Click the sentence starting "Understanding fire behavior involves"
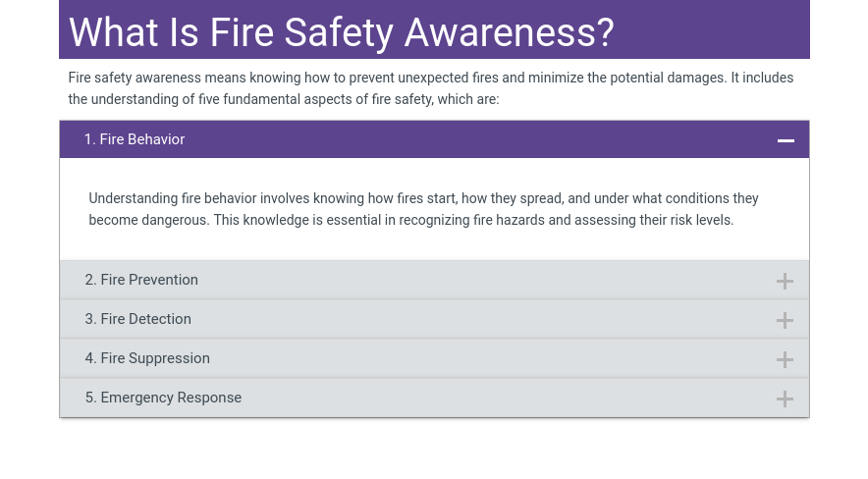Screen dimensions: 868x479 (423, 198)
